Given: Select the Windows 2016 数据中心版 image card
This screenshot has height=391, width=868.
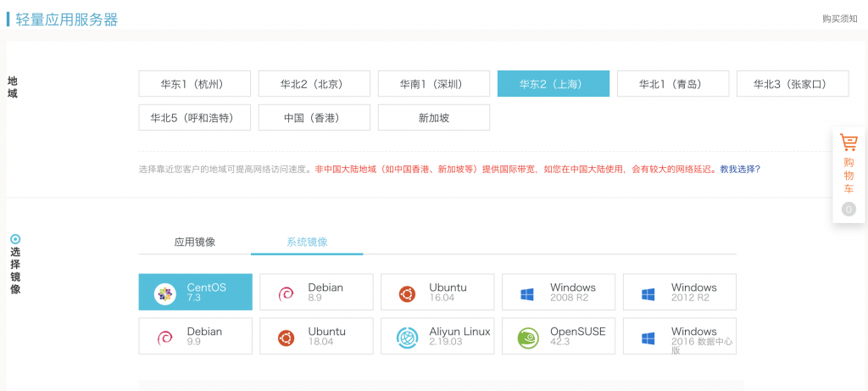Looking at the screenshot, I should pyautogui.click(x=680, y=336).
